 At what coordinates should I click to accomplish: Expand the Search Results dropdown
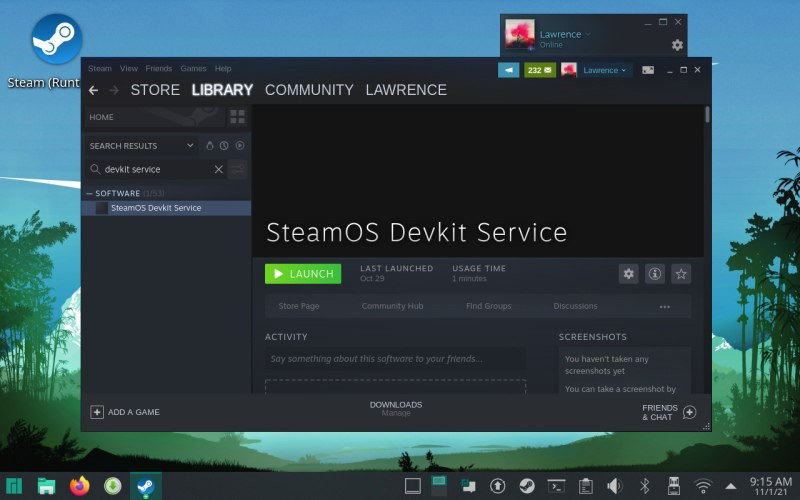pos(191,146)
